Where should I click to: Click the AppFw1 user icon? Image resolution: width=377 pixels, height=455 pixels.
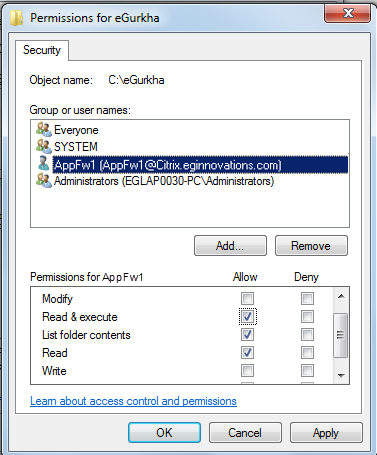pos(43,163)
